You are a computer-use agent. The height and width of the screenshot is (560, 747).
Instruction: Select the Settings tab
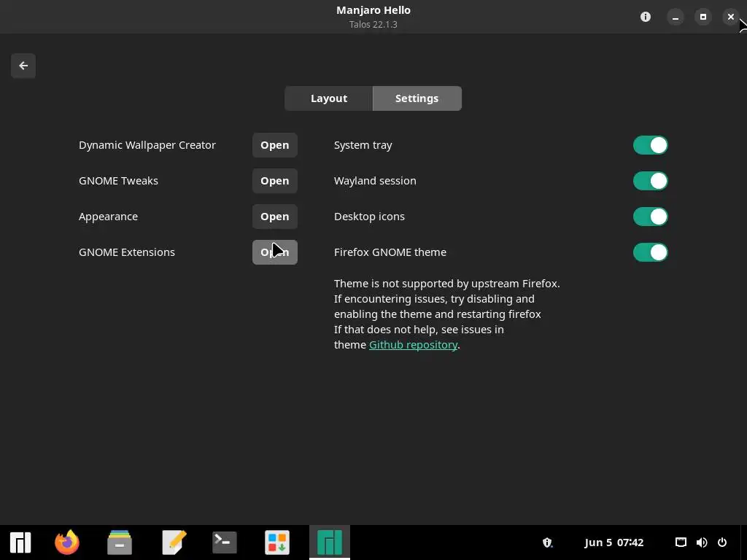[x=417, y=98]
